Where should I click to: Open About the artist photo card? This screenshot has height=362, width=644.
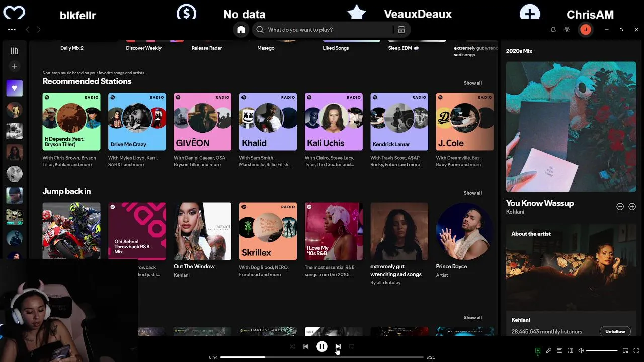click(x=571, y=266)
